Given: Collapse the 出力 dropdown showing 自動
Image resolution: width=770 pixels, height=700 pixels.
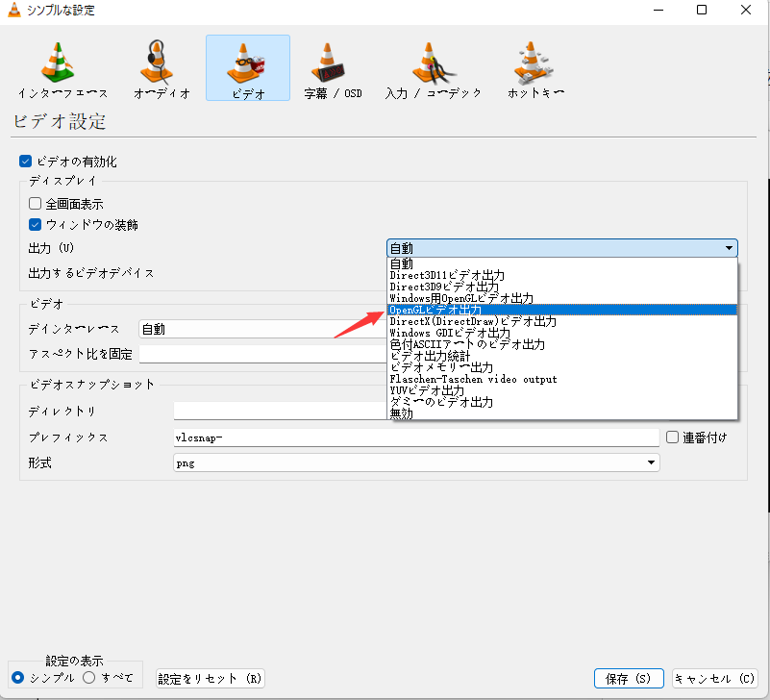Looking at the screenshot, I should click(561, 248).
